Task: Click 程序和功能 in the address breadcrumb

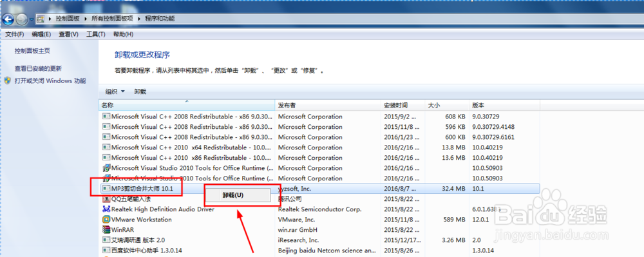Action: tap(160, 19)
